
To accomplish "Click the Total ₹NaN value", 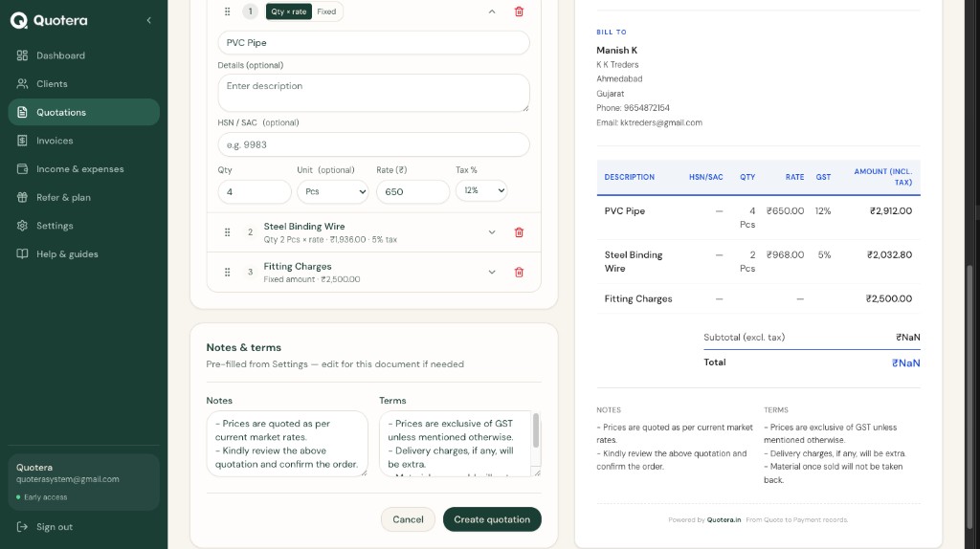I will click(905, 362).
